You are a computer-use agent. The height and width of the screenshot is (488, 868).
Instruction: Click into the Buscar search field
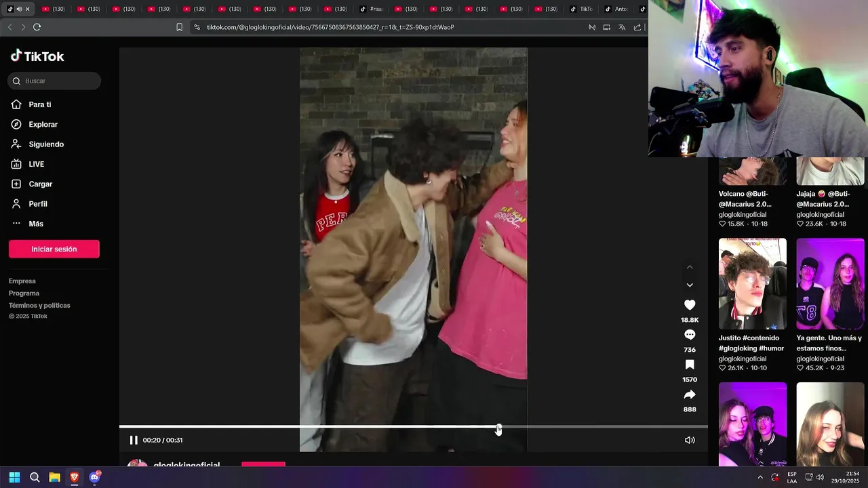(x=54, y=81)
